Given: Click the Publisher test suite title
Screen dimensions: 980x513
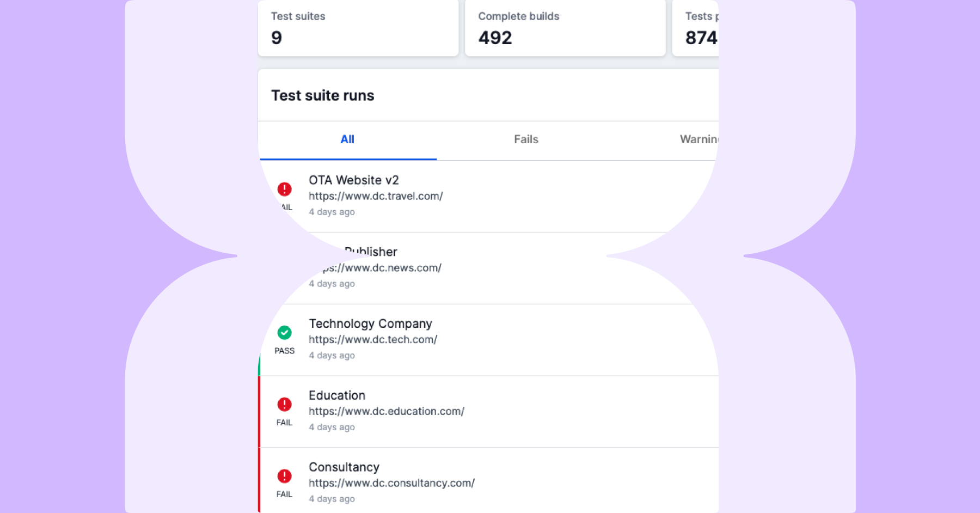Looking at the screenshot, I should (372, 252).
